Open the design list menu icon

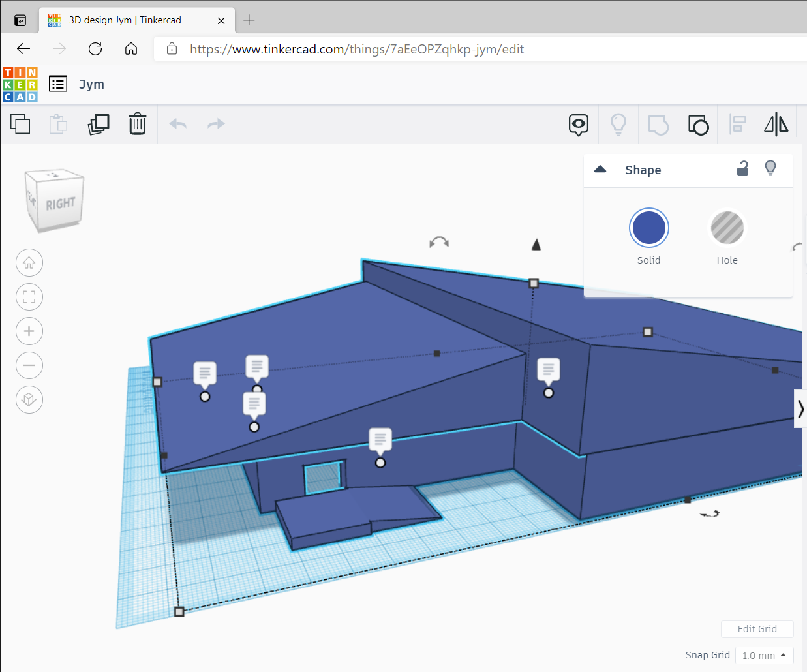coord(58,84)
